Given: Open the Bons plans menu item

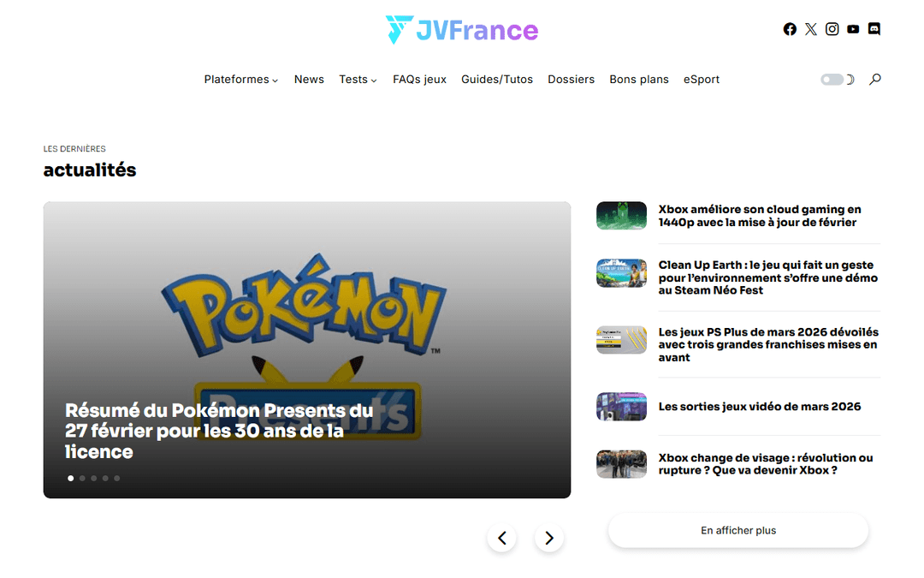Looking at the screenshot, I should point(639,79).
